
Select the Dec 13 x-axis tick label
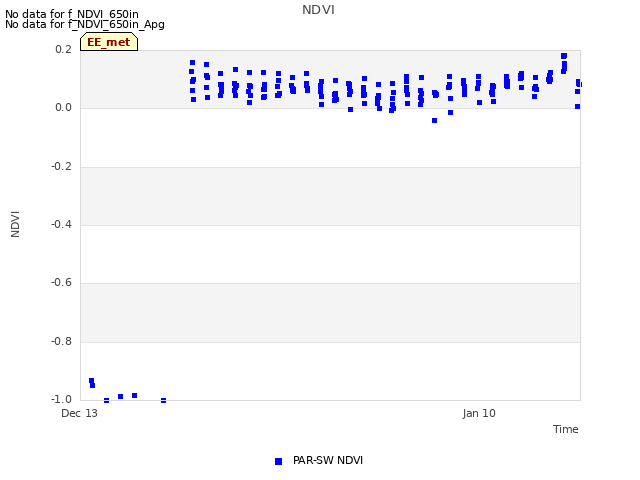point(80,413)
